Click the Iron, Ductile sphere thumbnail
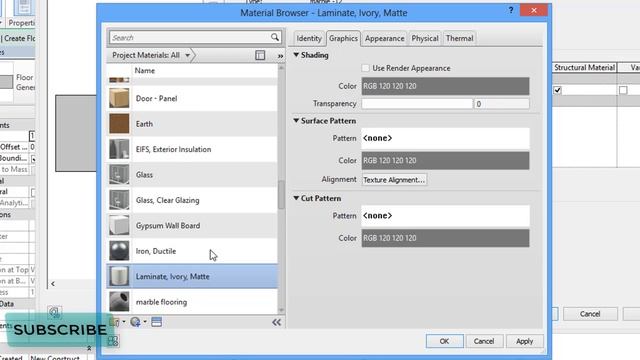Image resolution: width=640 pixels, height=360 pixels. tap(119, 251)
